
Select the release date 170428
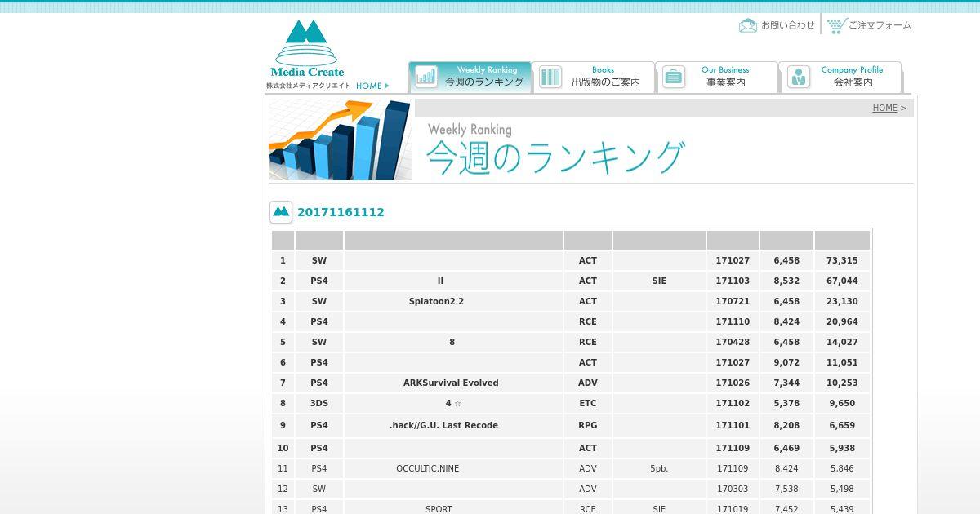point(733,342)
